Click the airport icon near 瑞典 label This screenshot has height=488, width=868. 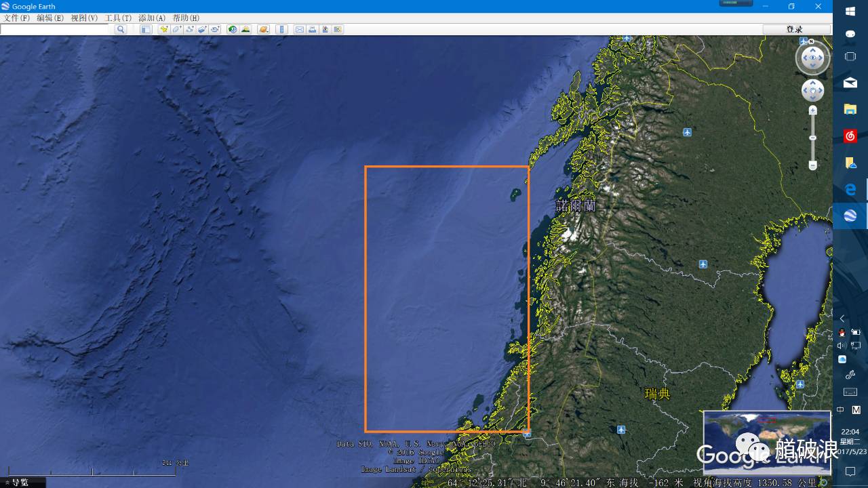(x=621, y=430)
